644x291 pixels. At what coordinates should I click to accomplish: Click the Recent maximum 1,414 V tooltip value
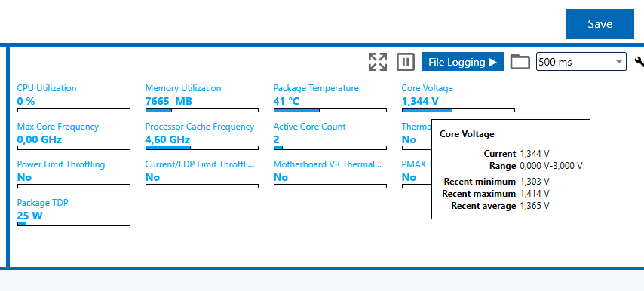[535, 193]
